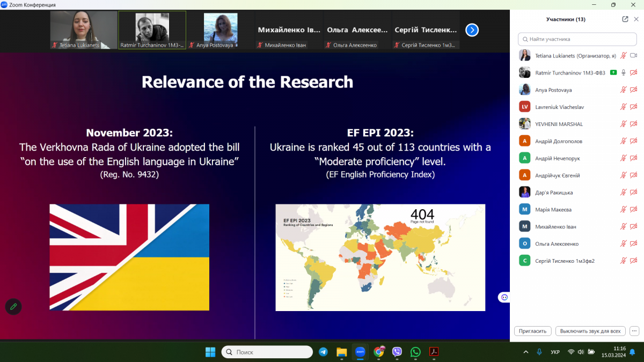Click the green annotation pencil button
644x362 pixels.
[x=13, y=306]
